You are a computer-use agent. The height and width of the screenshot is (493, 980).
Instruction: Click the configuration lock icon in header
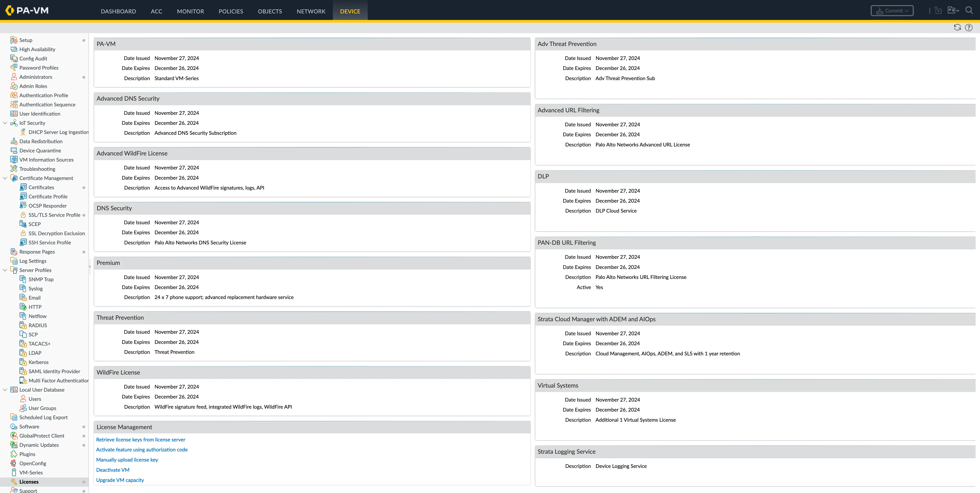(938, 11)
